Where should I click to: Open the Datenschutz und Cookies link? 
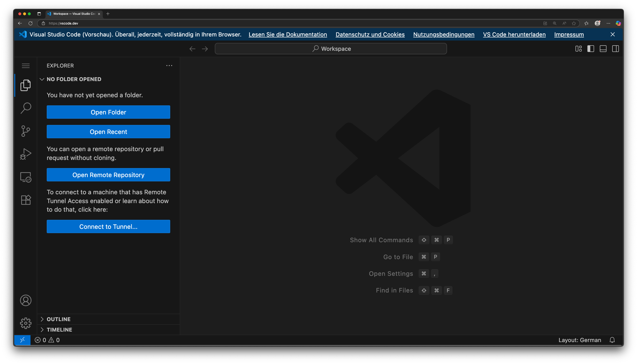[370, 35]
